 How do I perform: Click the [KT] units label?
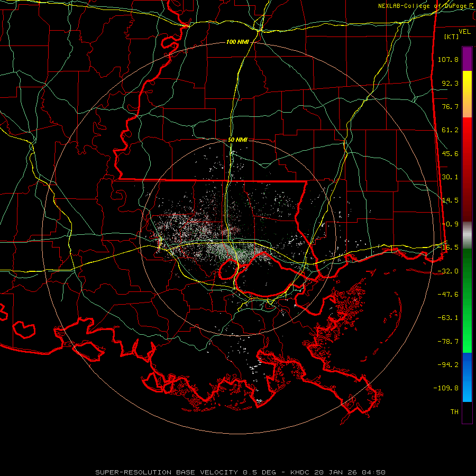(x=452, y=36)
